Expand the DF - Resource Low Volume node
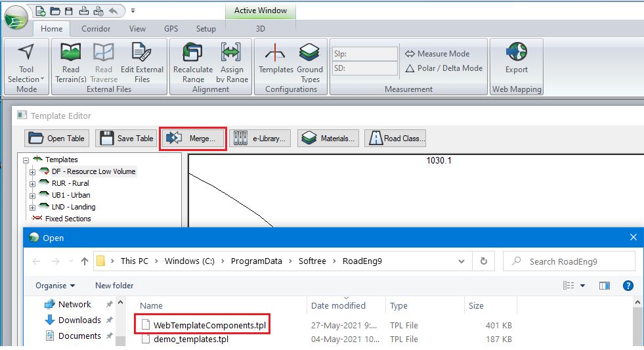 (32, 172)
